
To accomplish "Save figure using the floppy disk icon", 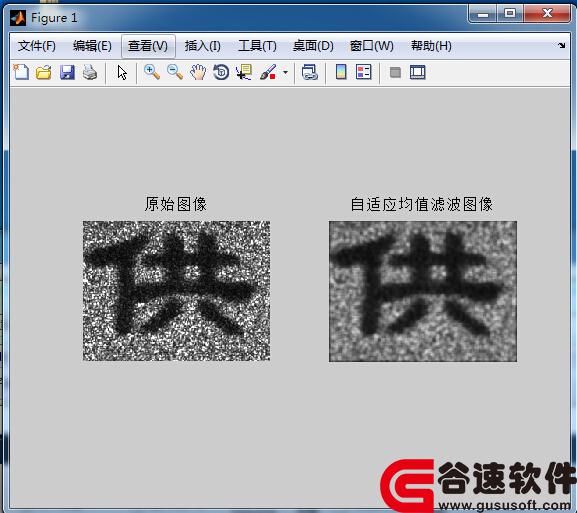I will [67, 72].
